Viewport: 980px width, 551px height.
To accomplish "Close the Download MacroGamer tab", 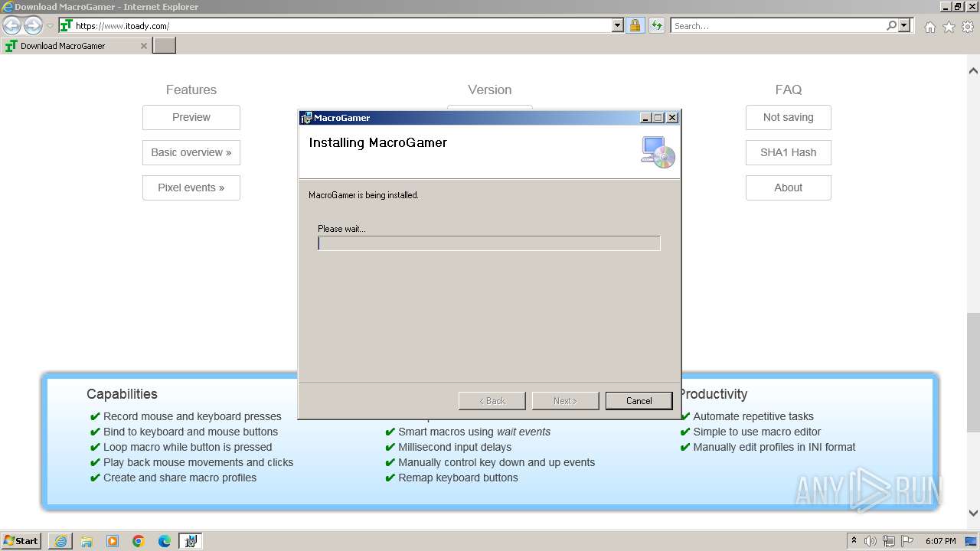I will (143, 46).
